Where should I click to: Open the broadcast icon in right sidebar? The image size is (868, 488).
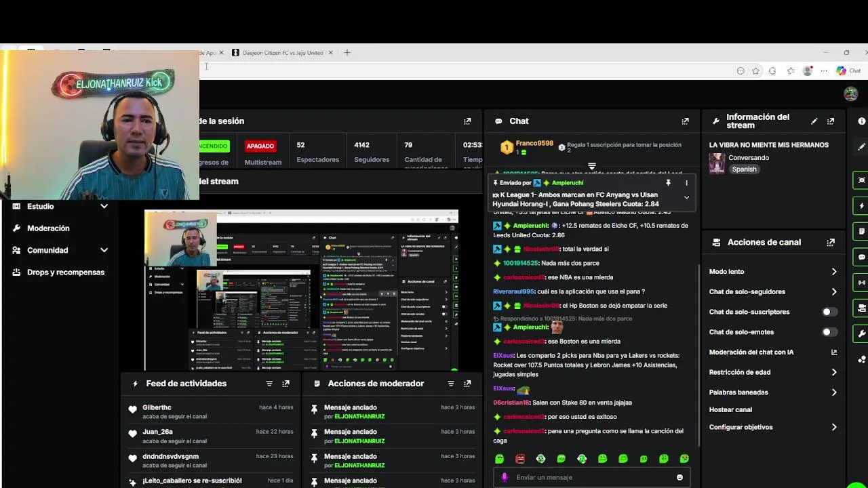pyautogui.click(x=862, y=283)
